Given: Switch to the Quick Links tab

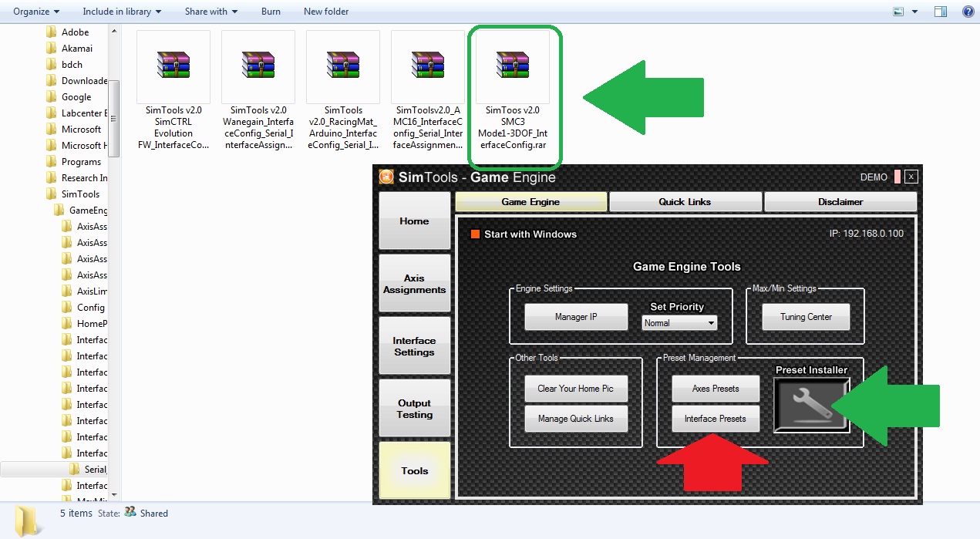Looking at the screenshot, I should click(x=685, y=202).
